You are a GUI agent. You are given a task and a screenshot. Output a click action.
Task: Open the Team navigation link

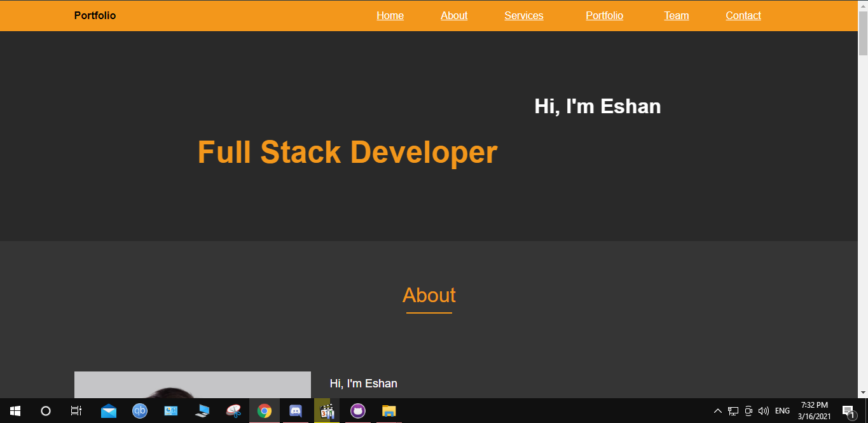(x=676, y=15)
